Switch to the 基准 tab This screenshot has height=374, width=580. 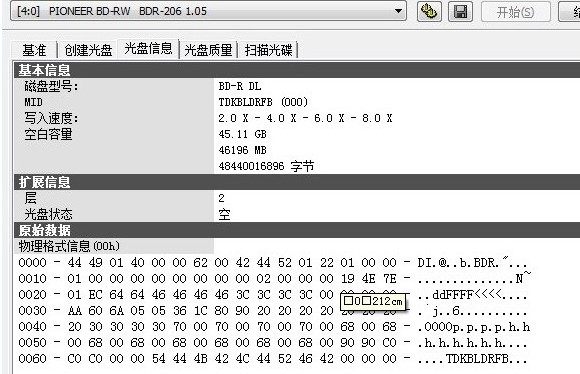click(34, 50)
